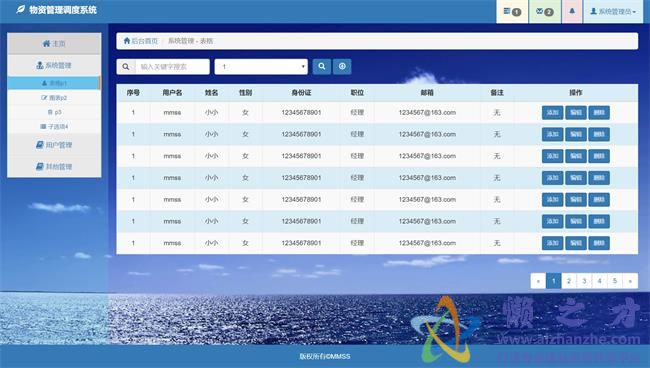Open the task list icon with badge 1
650x368 pixels.
[x=512, y=12]
